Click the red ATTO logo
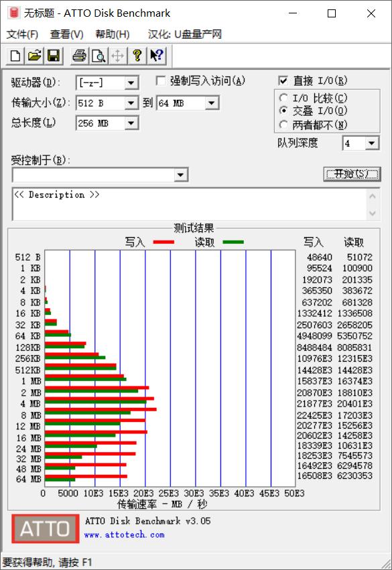 click(46, 528)
